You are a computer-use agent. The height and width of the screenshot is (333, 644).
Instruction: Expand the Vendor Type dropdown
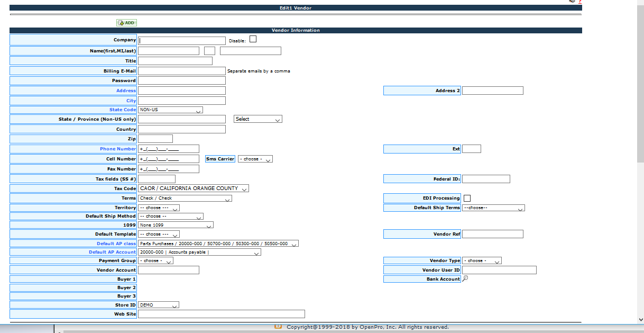click(481, 260)
